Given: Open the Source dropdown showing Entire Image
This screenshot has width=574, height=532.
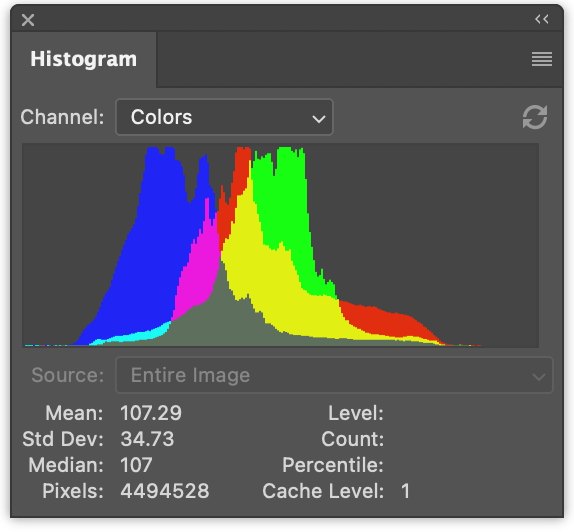Looking at the screenshot, I should [334, 375].
